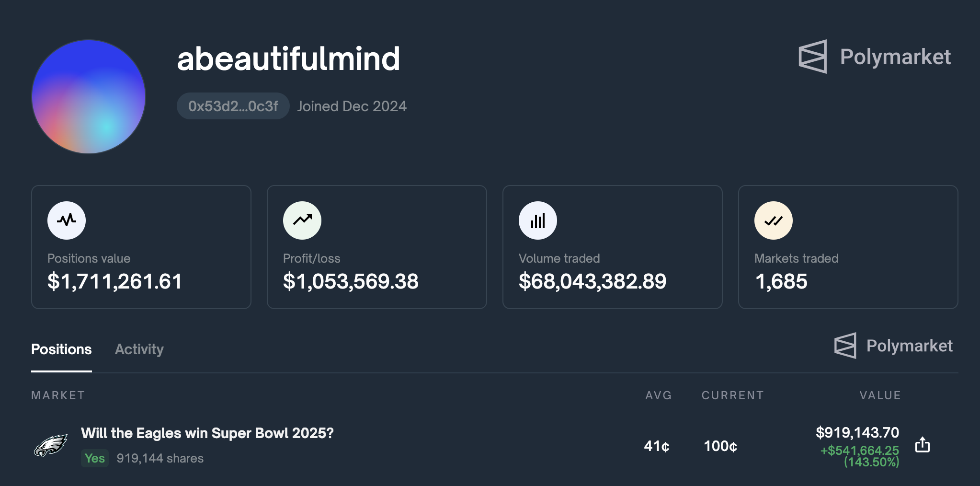The height and width of the screenshot is (486, 980).
Task: Click the Positions value pulse icon
Action: click(67, 220)
